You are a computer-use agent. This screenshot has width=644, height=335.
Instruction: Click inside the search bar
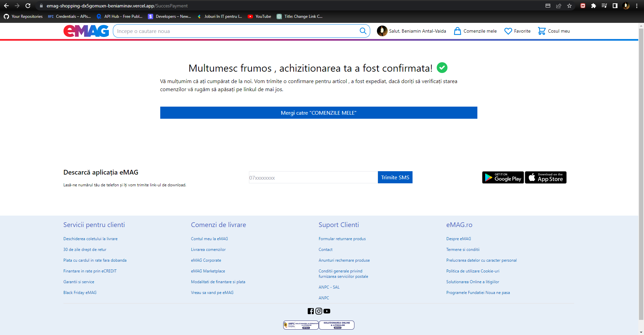coord(235,31)
